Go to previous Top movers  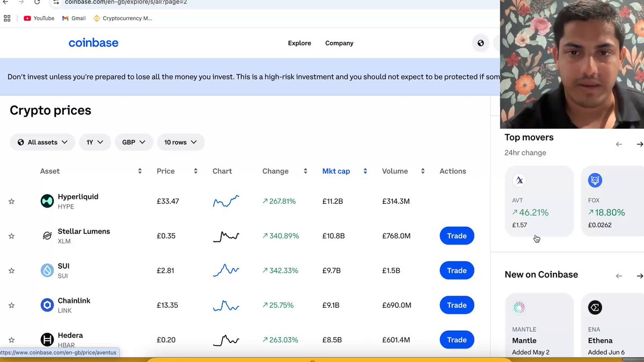coord(619,144)
